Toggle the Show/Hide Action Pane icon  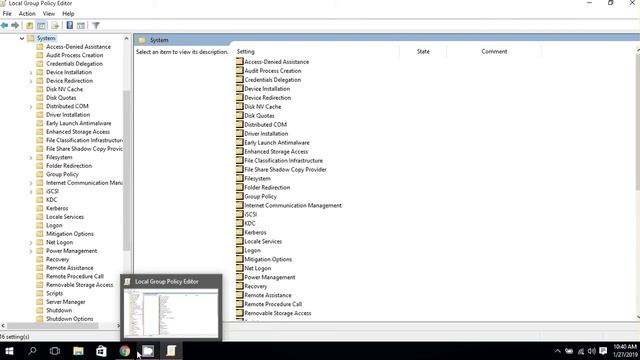pyautogui.click(x=81, y=26)
